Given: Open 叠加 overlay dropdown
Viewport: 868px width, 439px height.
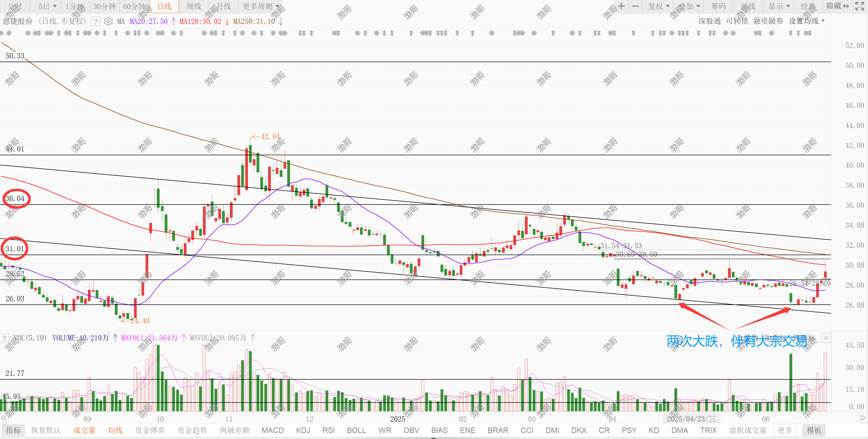Looking at the screenshot, I should tap(689, 6).
